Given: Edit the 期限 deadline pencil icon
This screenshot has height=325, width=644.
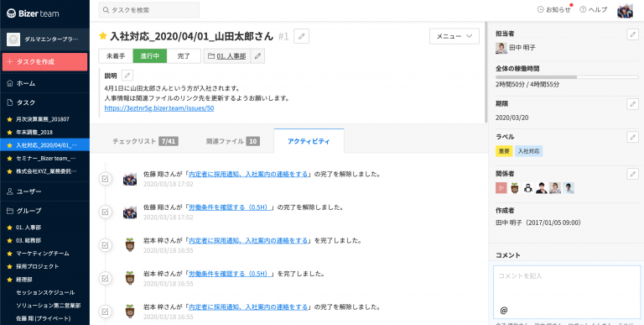Looking at the screenshot, I should point(633,104).
